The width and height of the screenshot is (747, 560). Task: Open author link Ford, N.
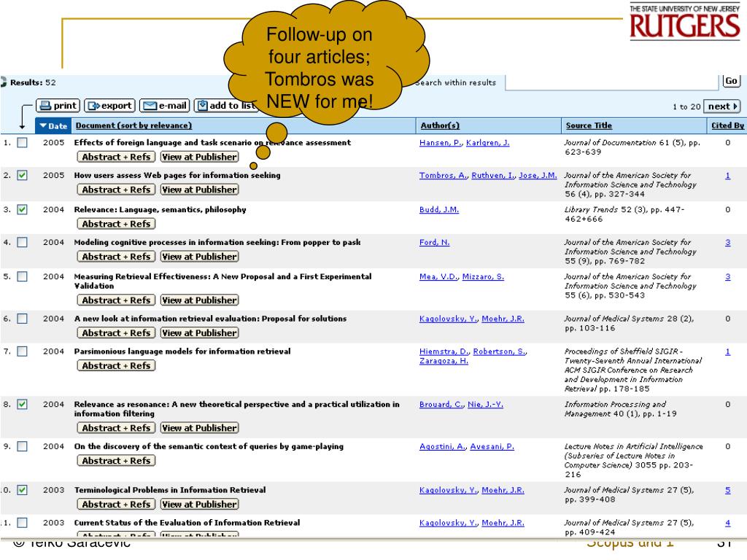(435, 242)
